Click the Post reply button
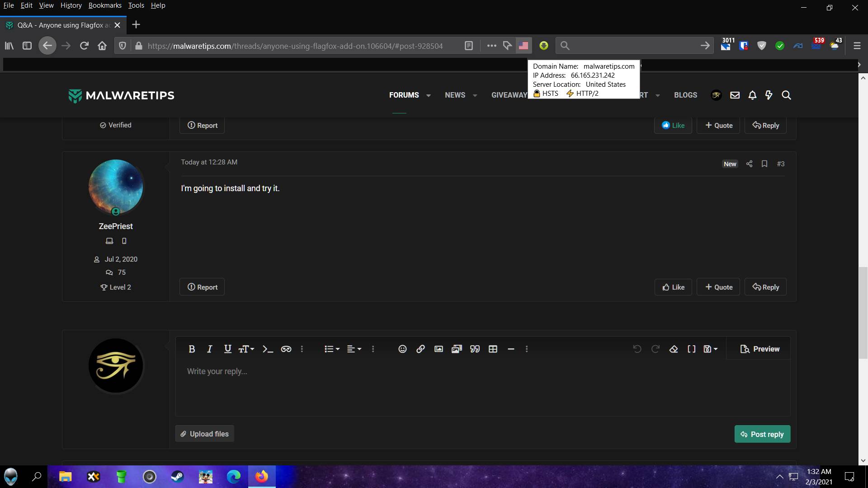Image resolution: width=868 pixels, height=488 pixels. pyautogui.click(x=762, y=434)
